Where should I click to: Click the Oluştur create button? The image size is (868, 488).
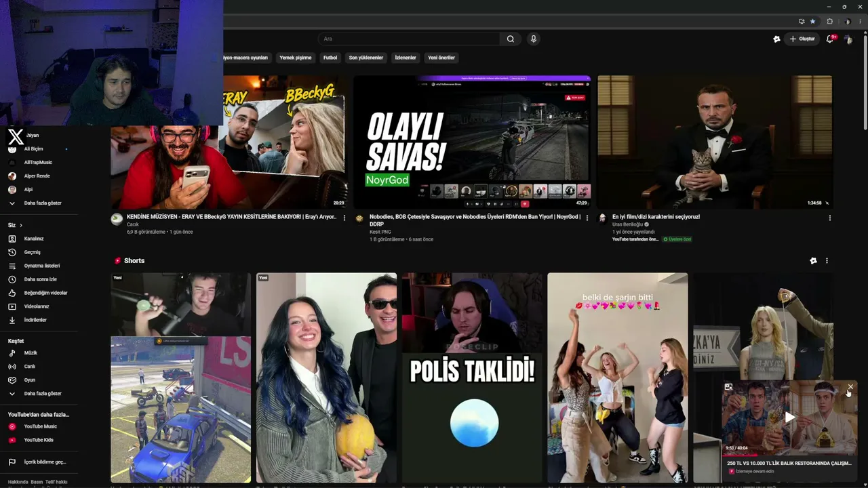[802, 39]
